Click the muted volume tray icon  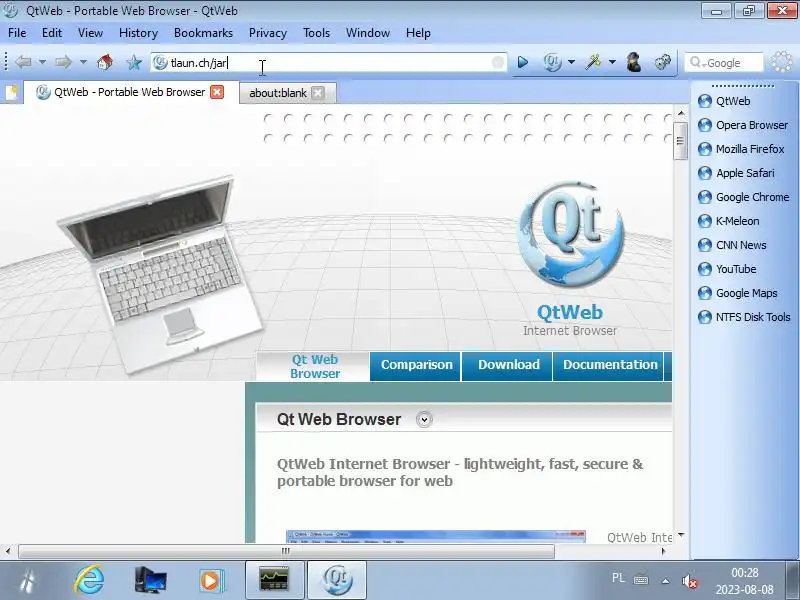click(689, 581)
